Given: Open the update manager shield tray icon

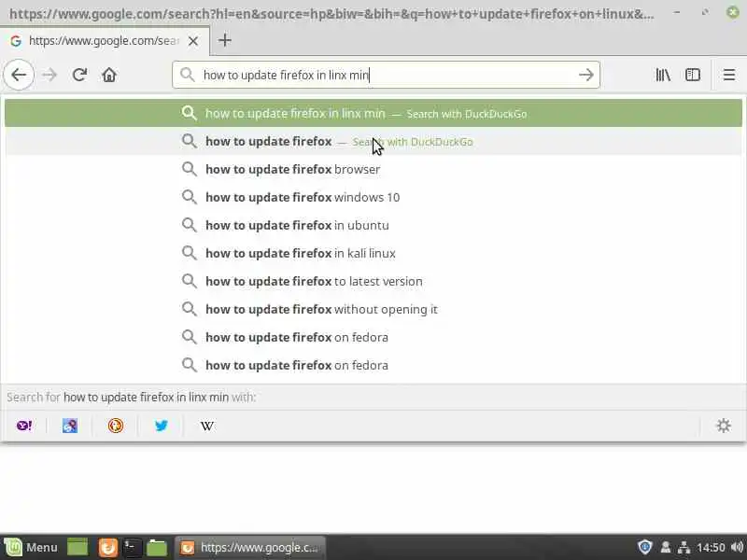Looking at the screenshot, I should 644,547.
